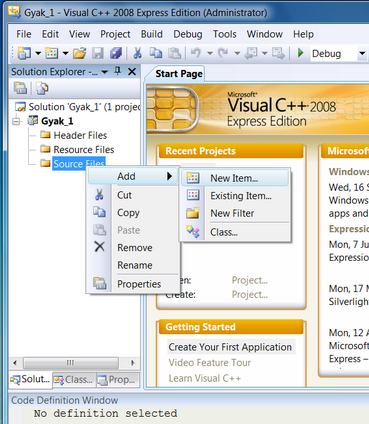The width and height of the screenshot is (369, 424).
Task: Open the Project menu
Action: [x=115, y=34]
